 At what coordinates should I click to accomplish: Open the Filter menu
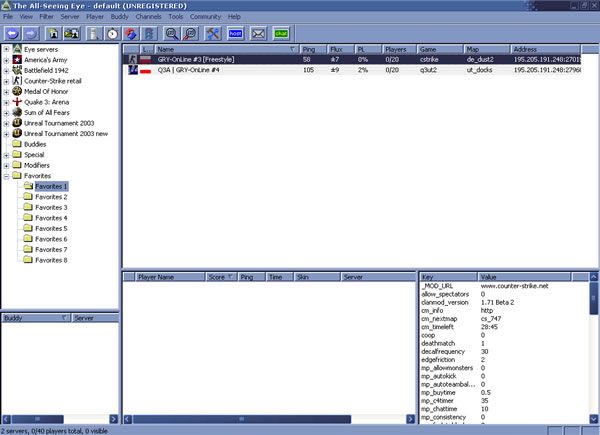[x=47, y=17]
